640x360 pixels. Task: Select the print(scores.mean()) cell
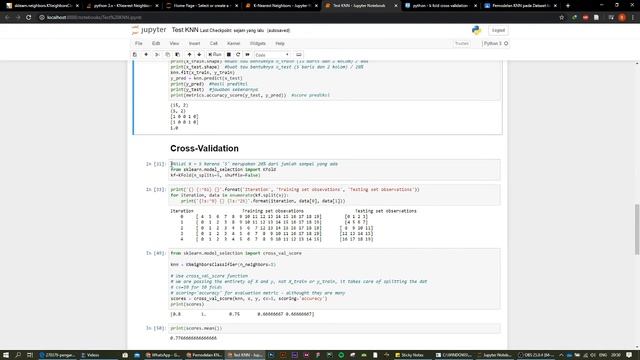click(x=334, y=328)
